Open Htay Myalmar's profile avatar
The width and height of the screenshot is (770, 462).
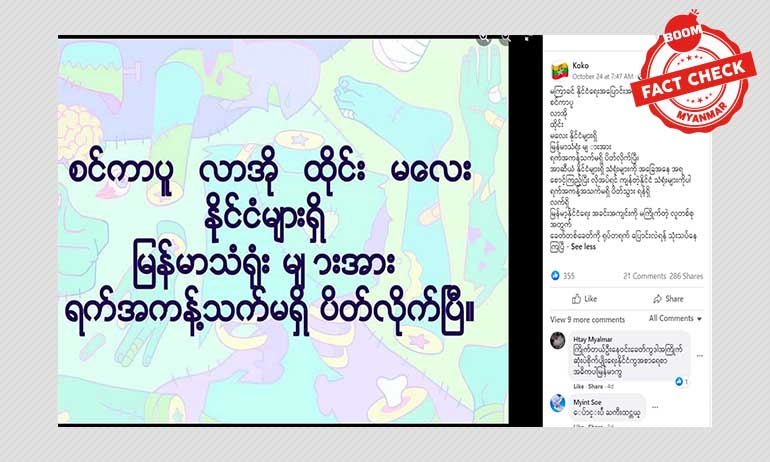tap(557, 340)
